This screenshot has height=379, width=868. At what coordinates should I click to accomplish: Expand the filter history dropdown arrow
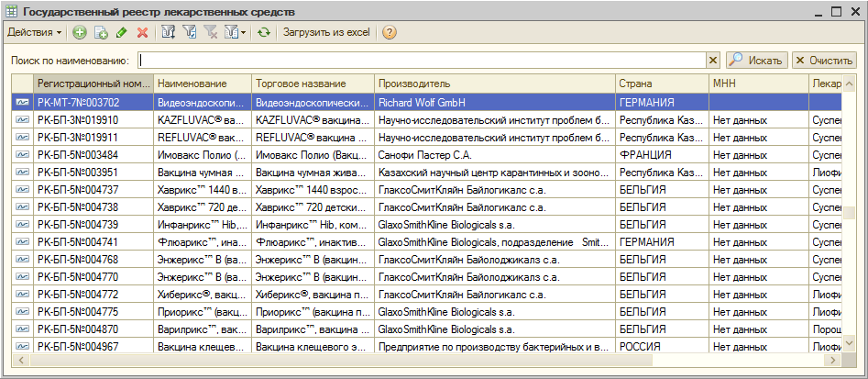pos(244,32)
